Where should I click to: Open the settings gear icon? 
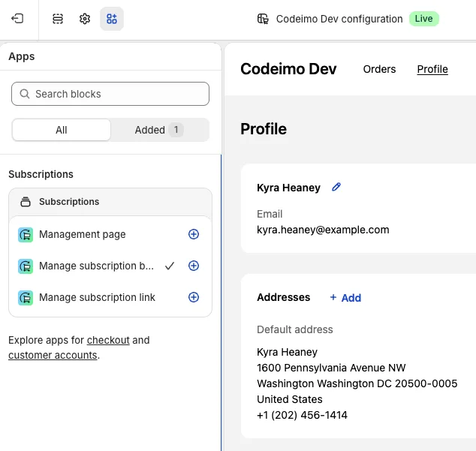[85, 19]
